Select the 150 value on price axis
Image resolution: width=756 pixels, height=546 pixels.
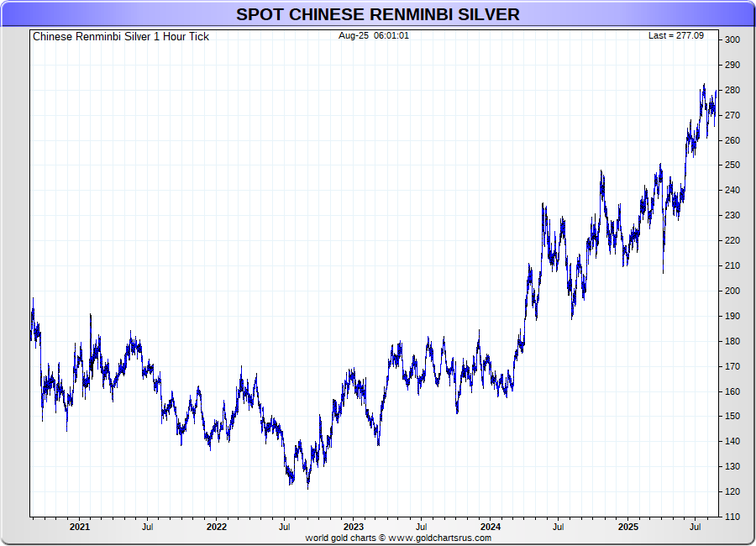(x=732, y=416)
